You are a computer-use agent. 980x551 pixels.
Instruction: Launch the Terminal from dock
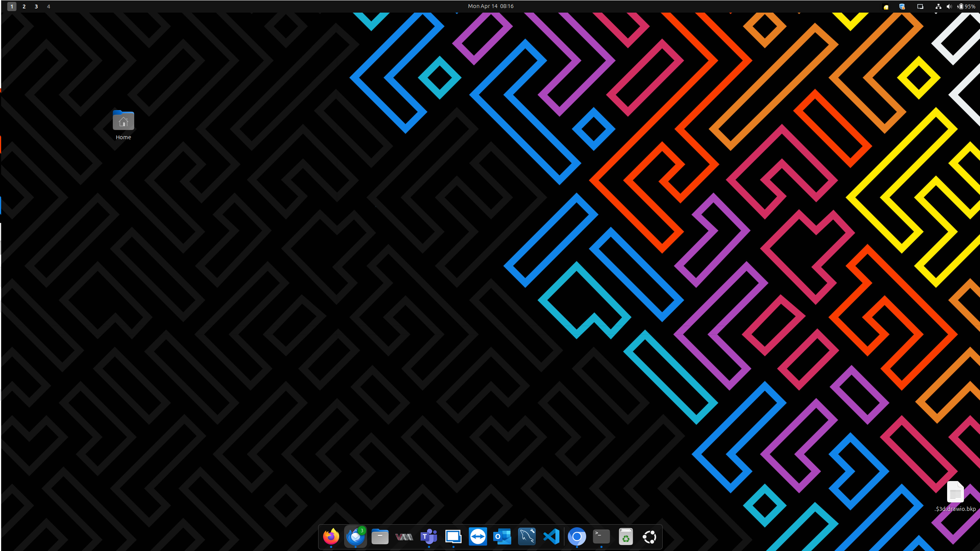601,537
